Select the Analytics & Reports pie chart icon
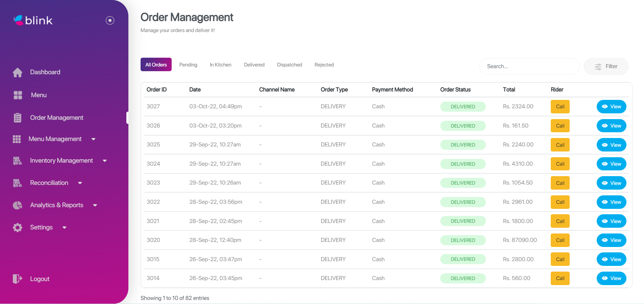This screenshot has width=644, height=304. coord(17,205)
